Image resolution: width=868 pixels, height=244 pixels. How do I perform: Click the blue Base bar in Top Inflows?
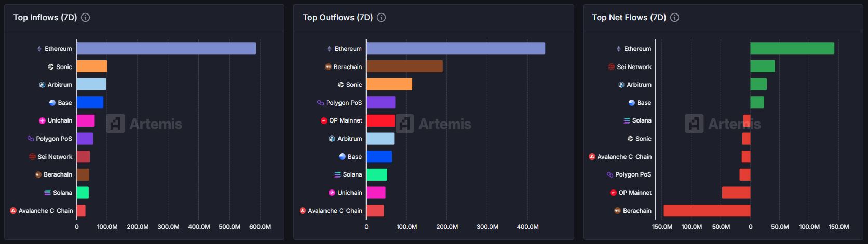pos(90,102)
